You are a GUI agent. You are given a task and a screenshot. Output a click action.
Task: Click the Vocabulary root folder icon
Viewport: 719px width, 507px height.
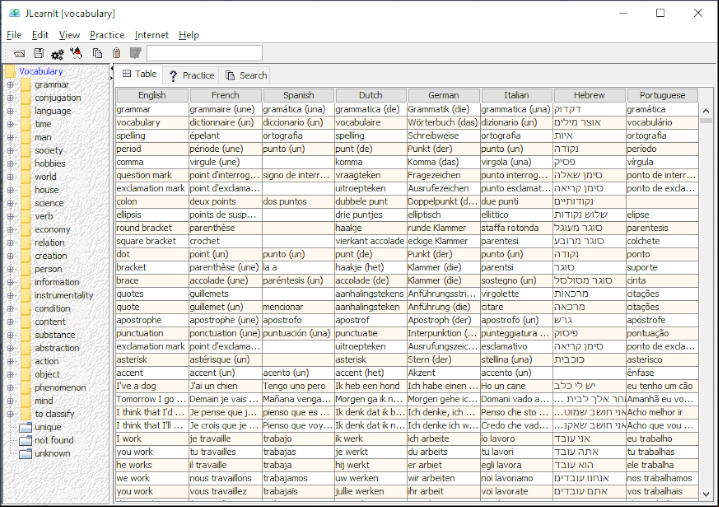(x=10, y=72)
